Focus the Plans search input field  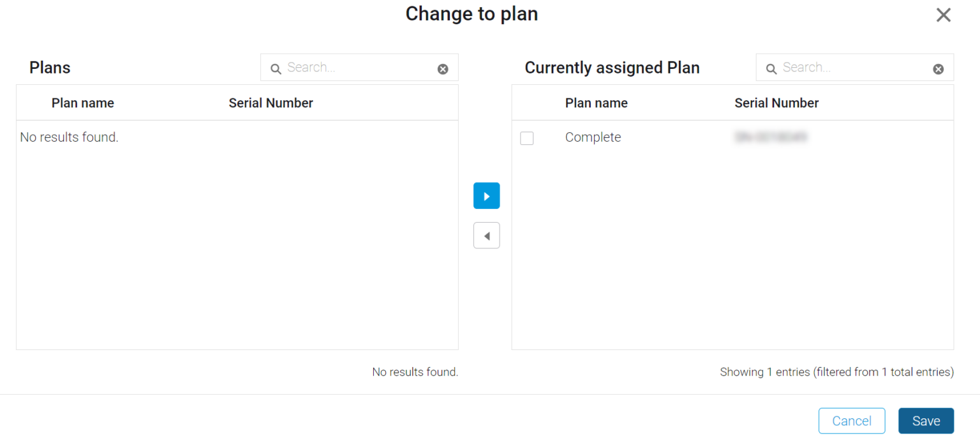pyautogui.click(x=359, y=68)
